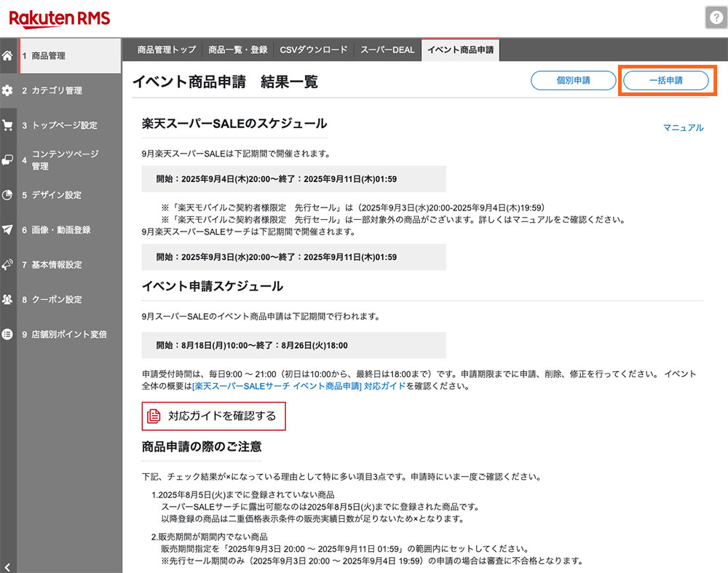This screenshot has height=573, width=728.
Task: Open 8 クーポン設定 in the sidebar
Action: 70,299
